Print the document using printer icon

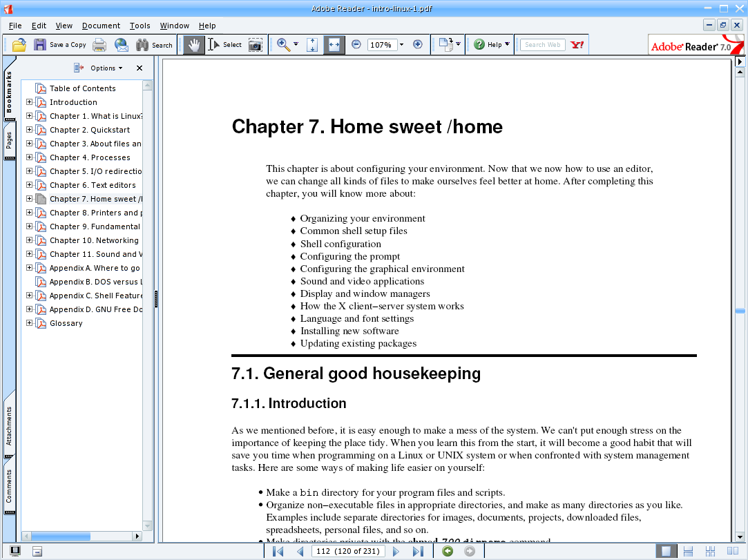(x=99, y=45)
